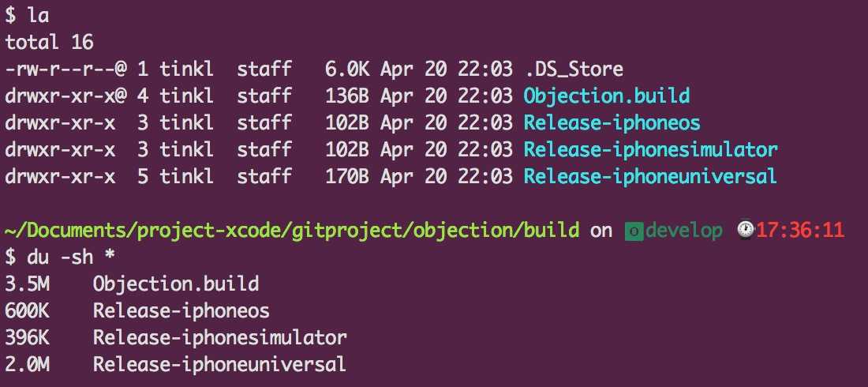Select the develop branch name
Screen dimensions: 868x387
coord(683,231)
